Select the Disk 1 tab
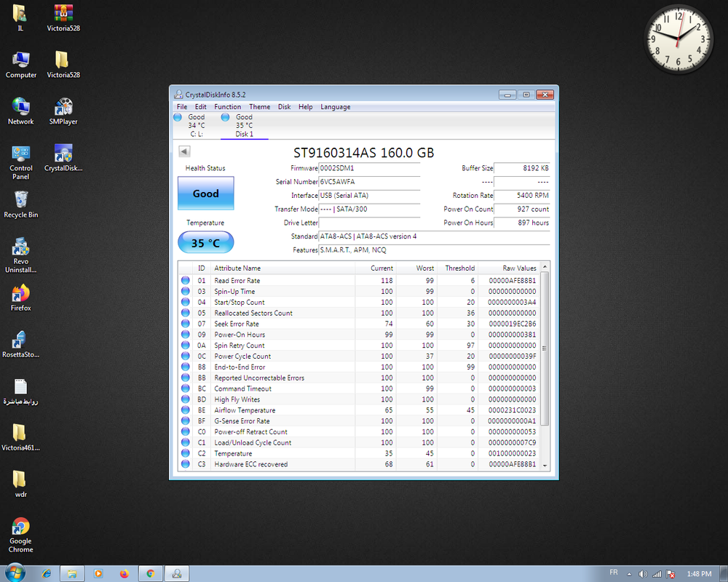 pyautogui.click(x=244, y=125)
